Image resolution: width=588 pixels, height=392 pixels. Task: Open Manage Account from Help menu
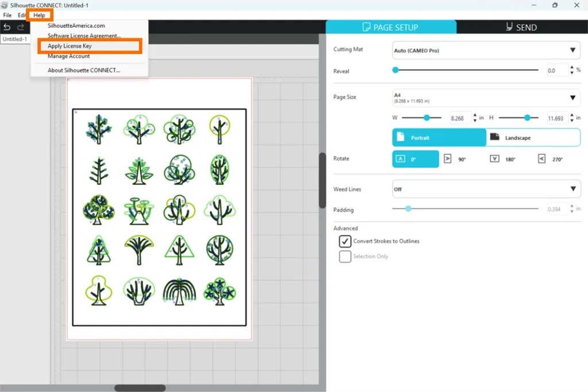click(x=69, y=56)
